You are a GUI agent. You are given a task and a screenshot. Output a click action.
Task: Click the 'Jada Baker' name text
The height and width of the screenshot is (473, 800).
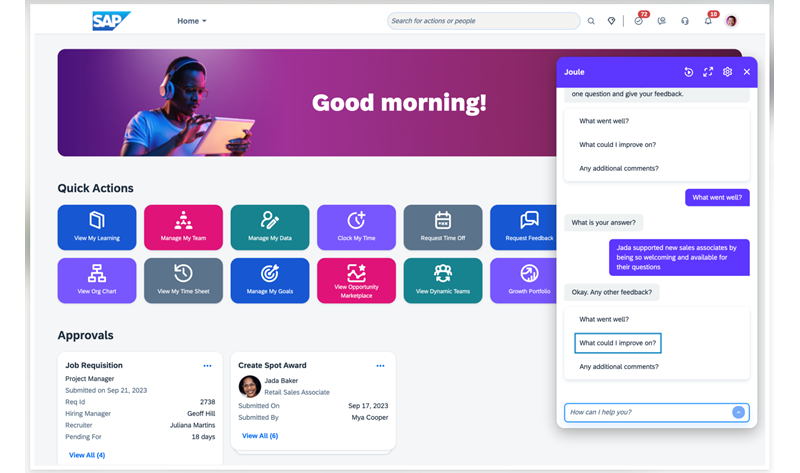(x=281, y=381)
